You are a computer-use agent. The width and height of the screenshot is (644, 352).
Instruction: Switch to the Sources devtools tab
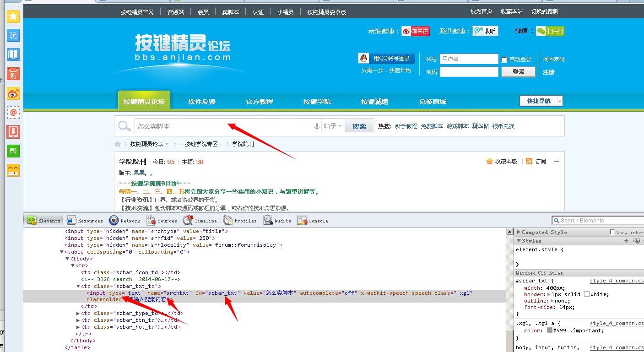(x=162, y=221)
